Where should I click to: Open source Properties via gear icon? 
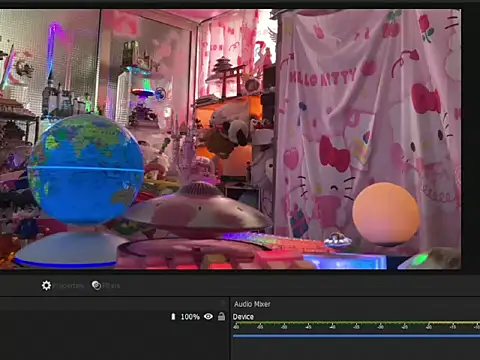click(x=46, y=286)
